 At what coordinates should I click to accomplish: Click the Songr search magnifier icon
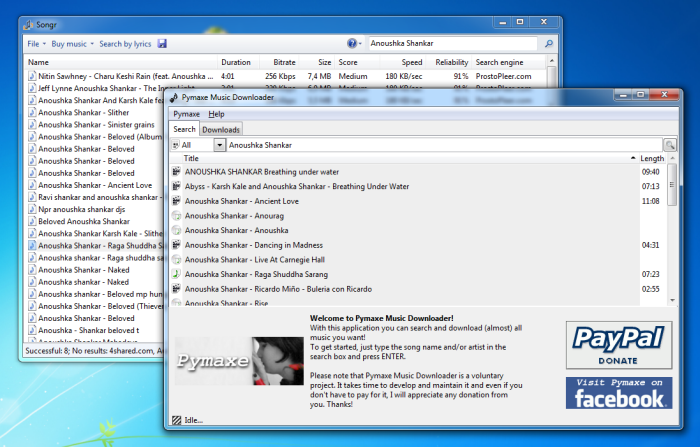point(549,44)
